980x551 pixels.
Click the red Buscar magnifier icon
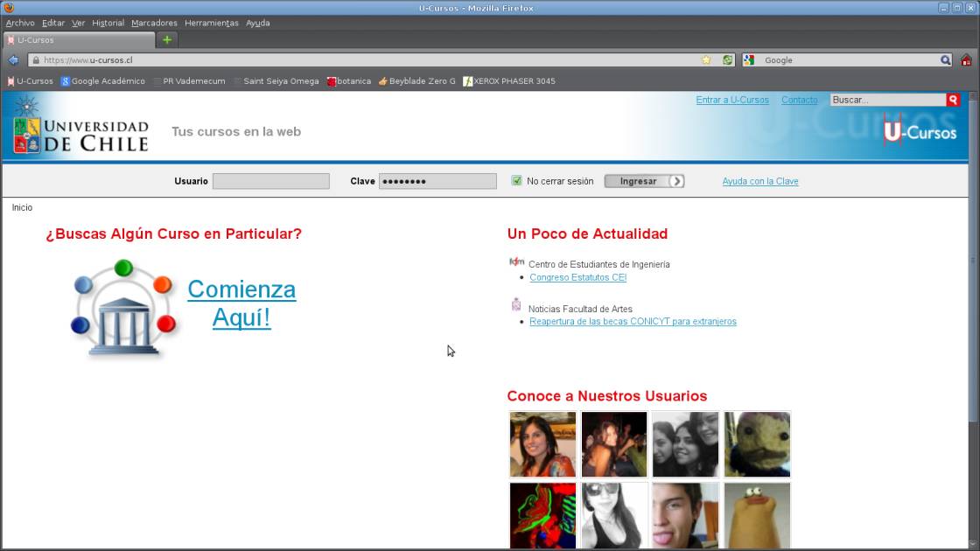(953, 101)
